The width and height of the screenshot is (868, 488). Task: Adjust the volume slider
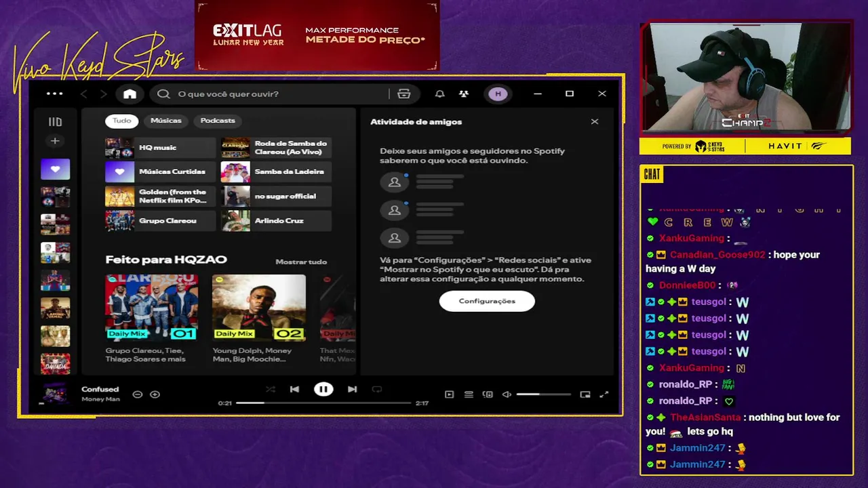(543, 394)
